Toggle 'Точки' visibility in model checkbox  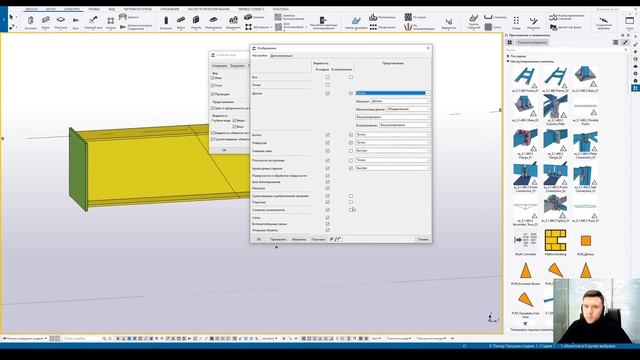click(x=327, y=85)
